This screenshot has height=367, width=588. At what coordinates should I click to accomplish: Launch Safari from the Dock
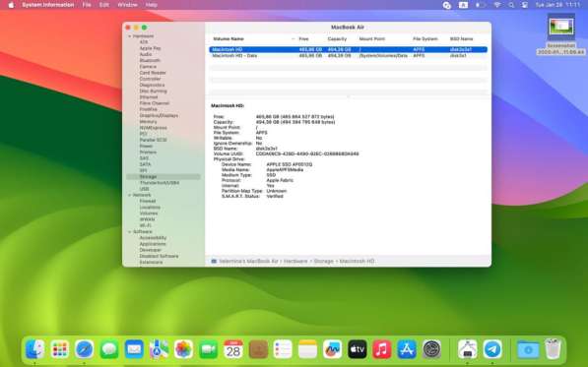[x=85, y=349]
